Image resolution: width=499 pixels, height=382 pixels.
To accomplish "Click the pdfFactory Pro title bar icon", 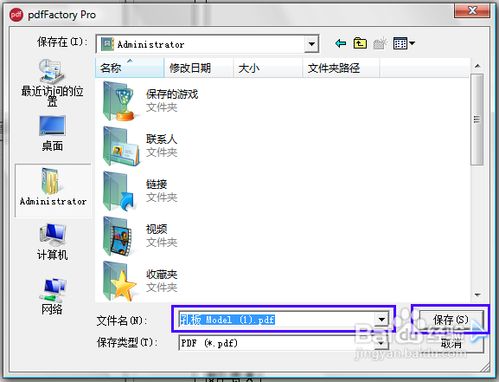I will (16, 15).
